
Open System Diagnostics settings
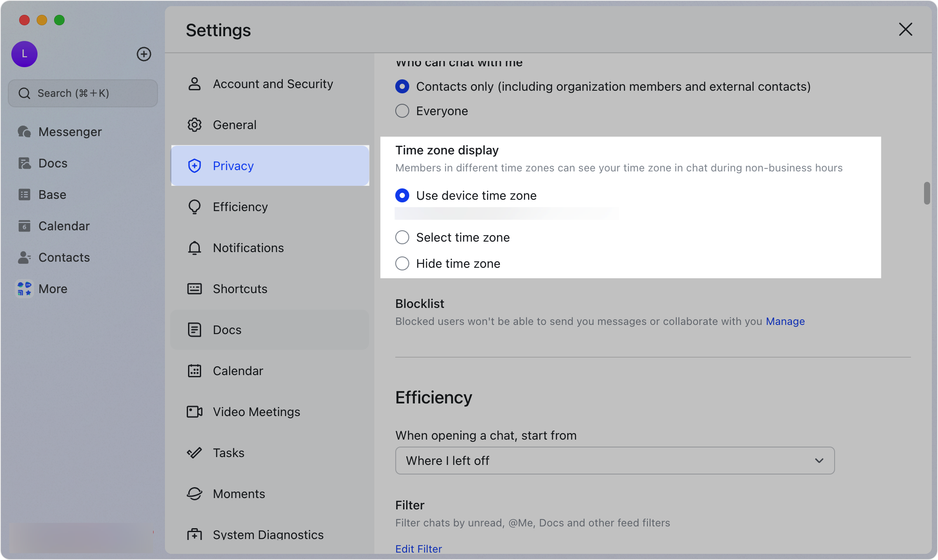click(268, 534)
